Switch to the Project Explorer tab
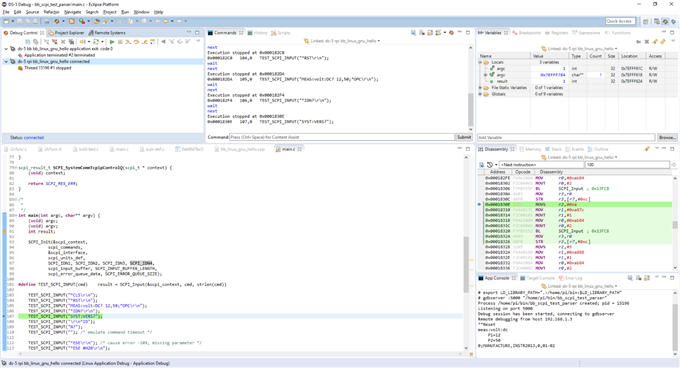This screenshot has width=680, height=368. (x=66, y=33)
